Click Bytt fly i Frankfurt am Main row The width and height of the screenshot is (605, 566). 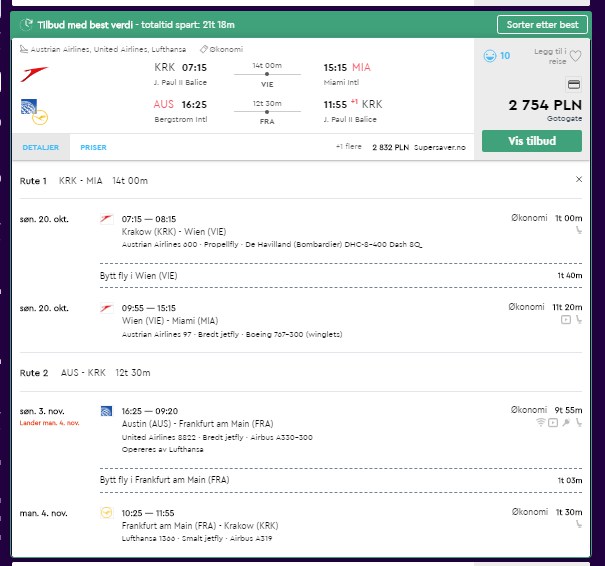[x=341, y=480]
